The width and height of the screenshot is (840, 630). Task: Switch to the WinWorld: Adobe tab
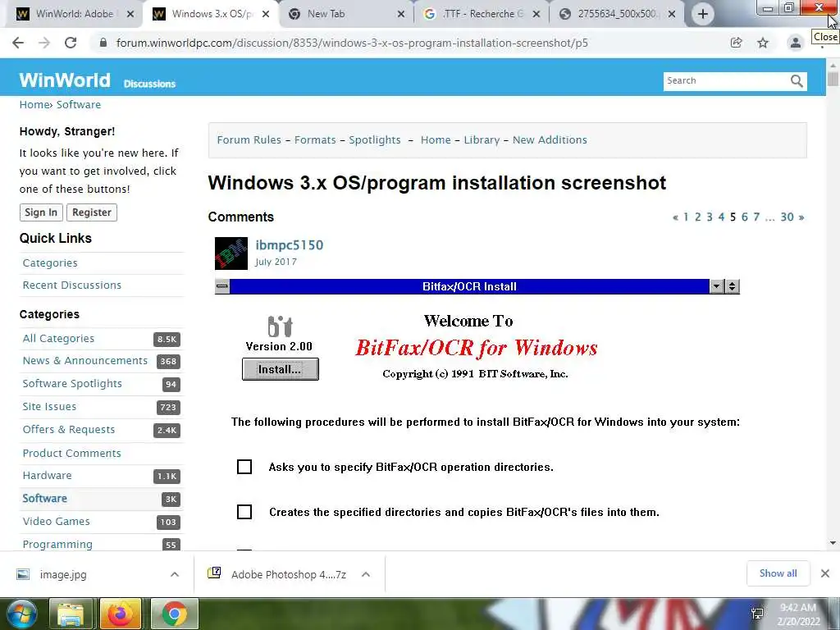[x=75, y=14]
